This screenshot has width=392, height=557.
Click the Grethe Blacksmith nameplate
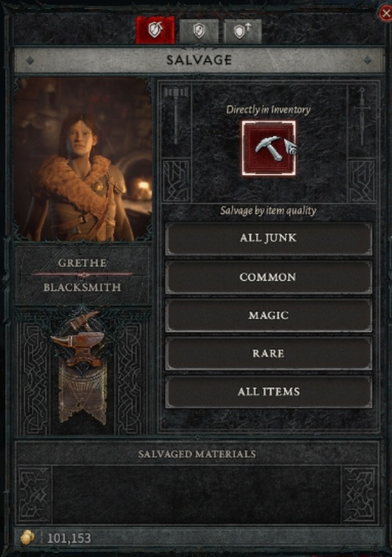coord(82,276)
